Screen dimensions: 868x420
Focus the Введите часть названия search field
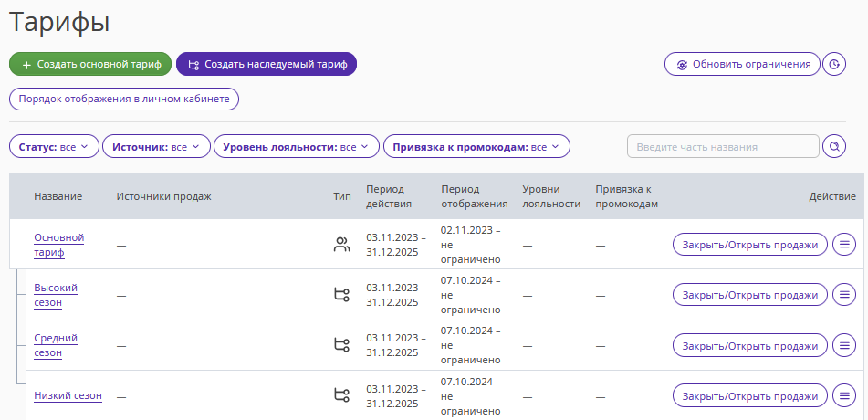[723, 147]
